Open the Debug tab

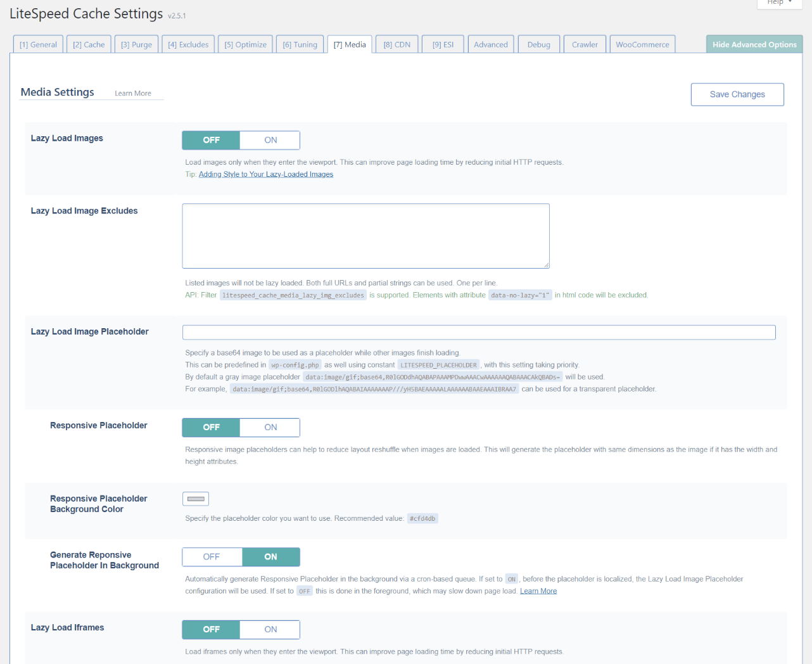point(538,44)
